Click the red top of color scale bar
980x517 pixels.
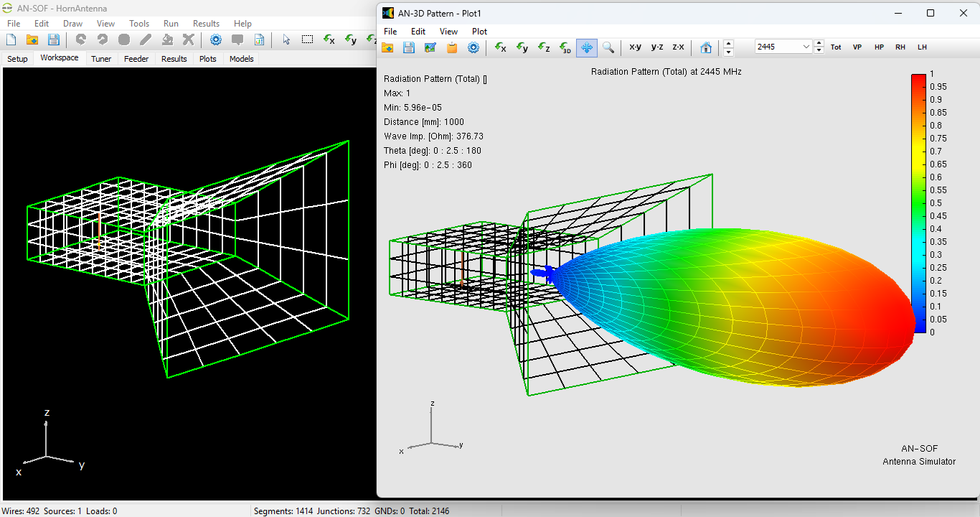tap(918, 78)
